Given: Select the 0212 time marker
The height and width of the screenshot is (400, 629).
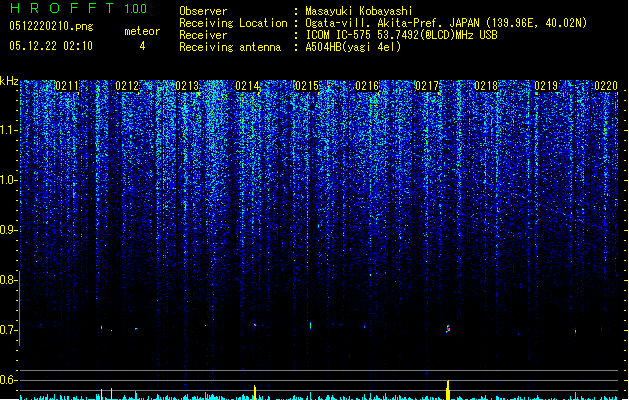Looking at the screenshot, I should coord(127,86).
